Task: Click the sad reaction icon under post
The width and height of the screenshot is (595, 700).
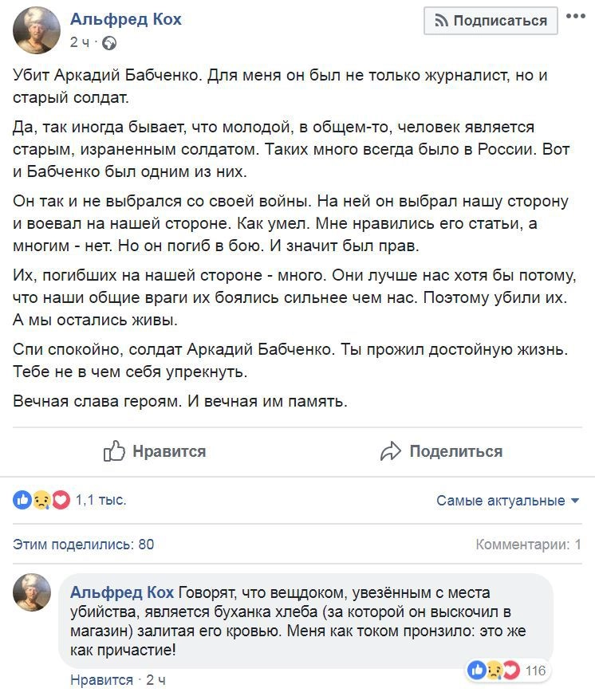Action: pos(41,500)
